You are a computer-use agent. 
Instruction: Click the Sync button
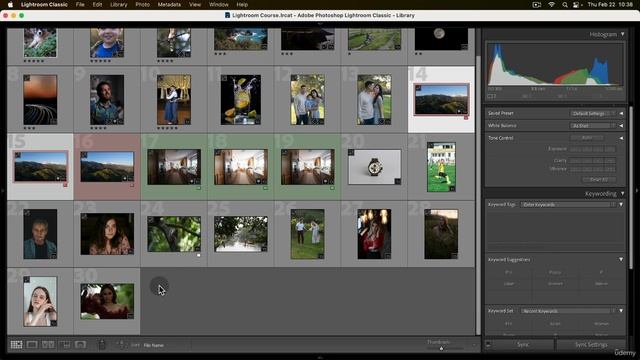point(523,345)
